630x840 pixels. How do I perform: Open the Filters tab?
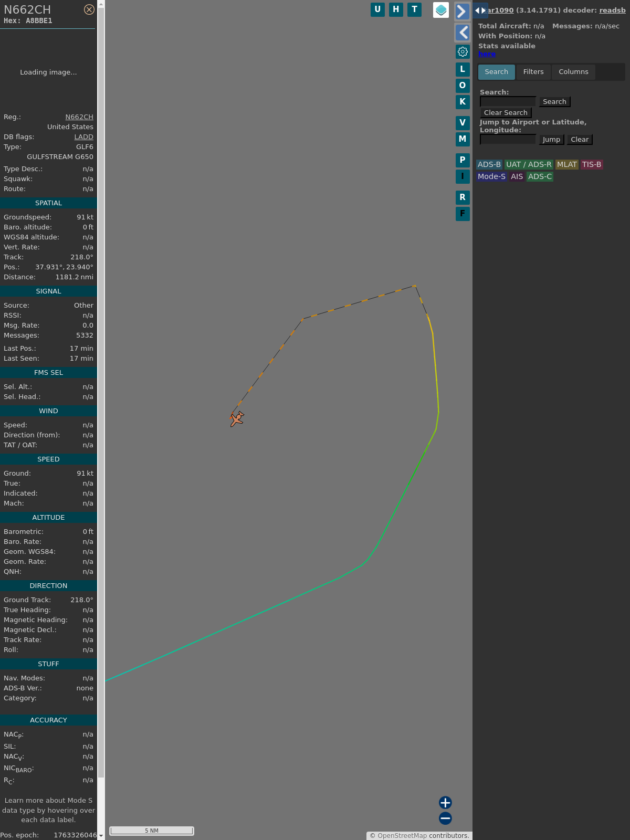pos(533,72)
